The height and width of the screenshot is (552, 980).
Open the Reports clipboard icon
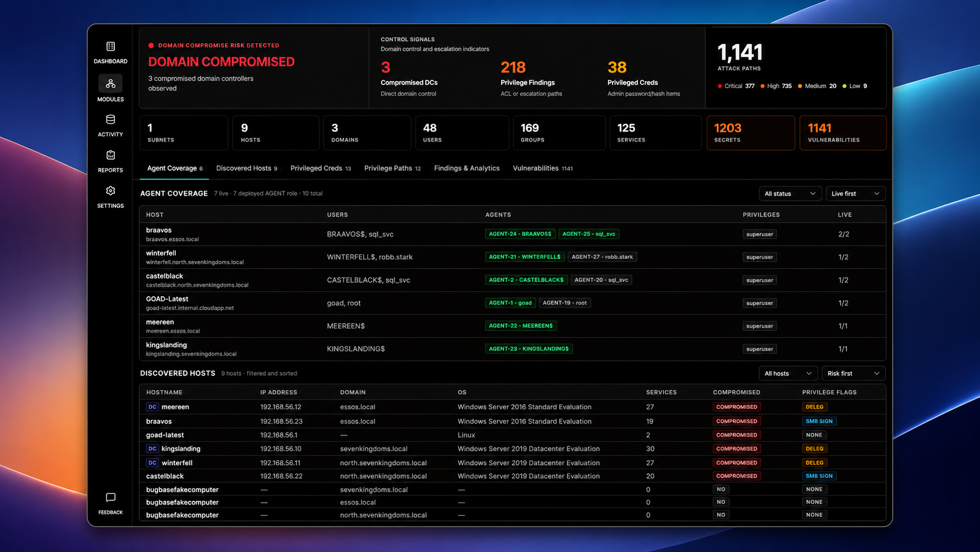coord(110,155)
